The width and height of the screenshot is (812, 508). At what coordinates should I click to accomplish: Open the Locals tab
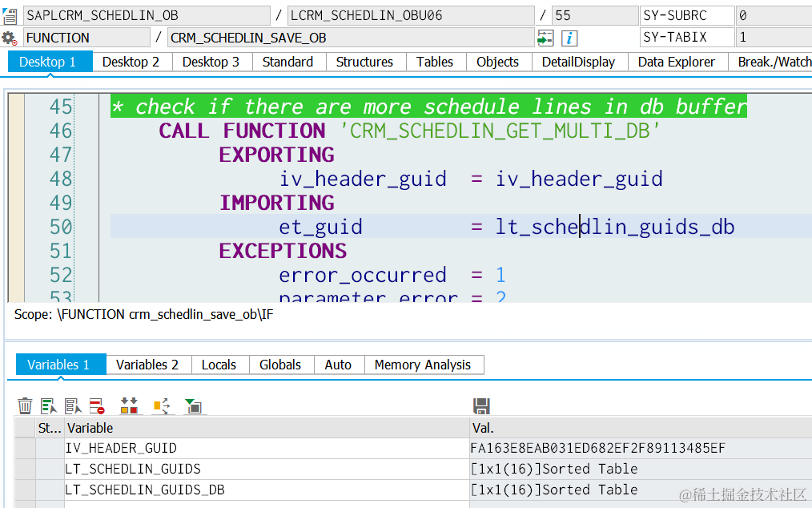click(219, 365)
